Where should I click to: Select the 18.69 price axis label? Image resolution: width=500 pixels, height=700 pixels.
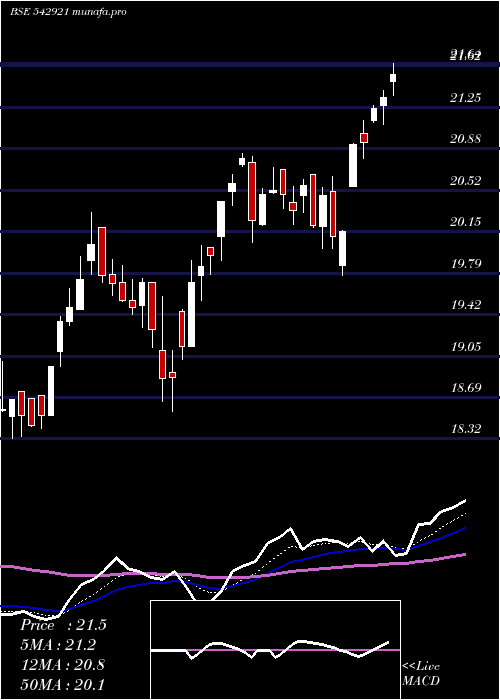(466, 387)
